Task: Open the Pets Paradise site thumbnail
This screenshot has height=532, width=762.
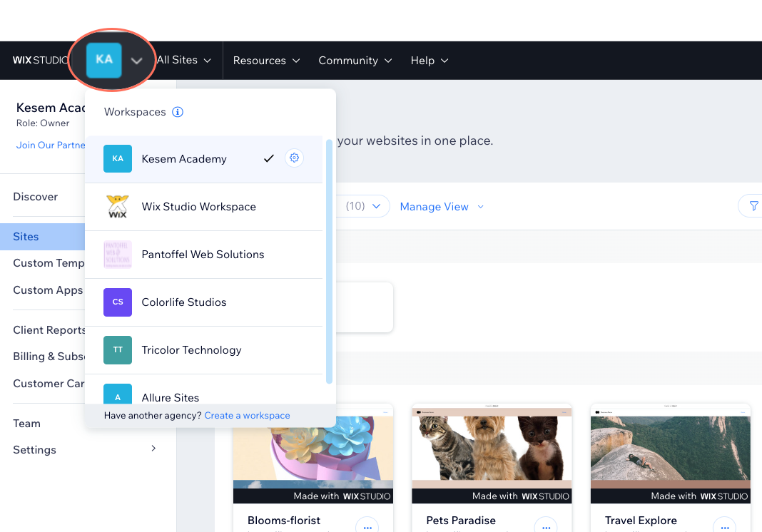Action: click(x=492, y=453)
